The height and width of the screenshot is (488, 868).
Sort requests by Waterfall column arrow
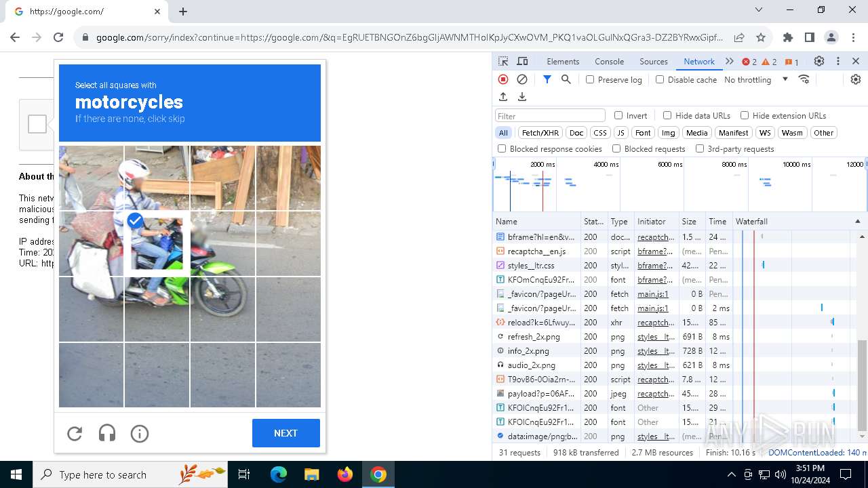857,222
